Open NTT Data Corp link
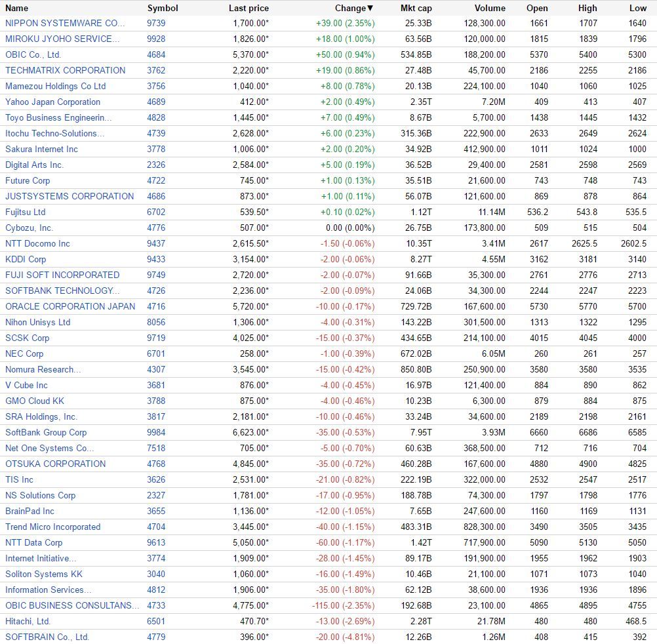Screen dimensions: 657x644 coord(34,542)
